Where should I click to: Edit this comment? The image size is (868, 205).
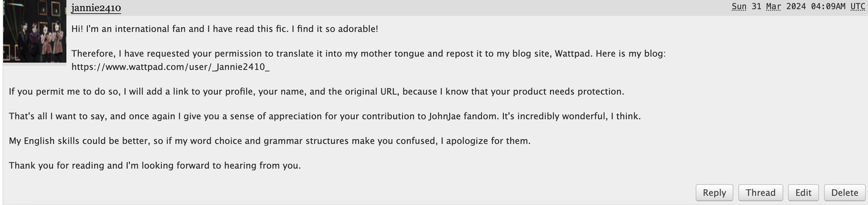click(x=803, y=193)
